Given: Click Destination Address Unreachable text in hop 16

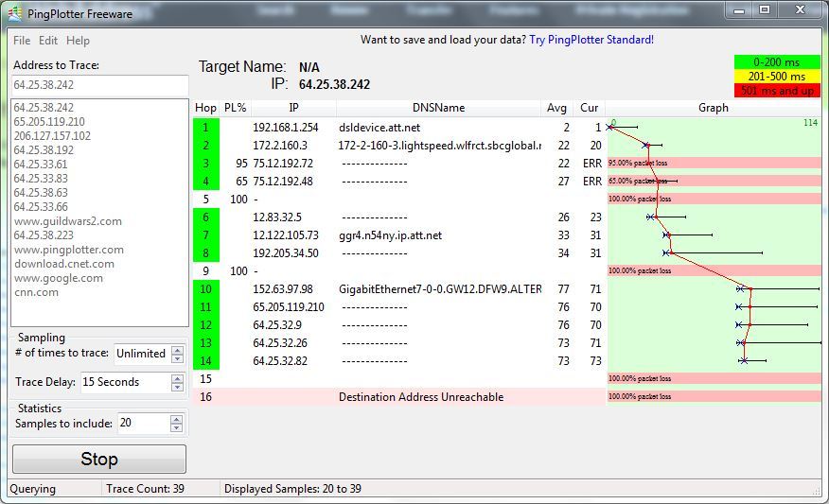Looking at the screenshot, I should coord(421,397).
